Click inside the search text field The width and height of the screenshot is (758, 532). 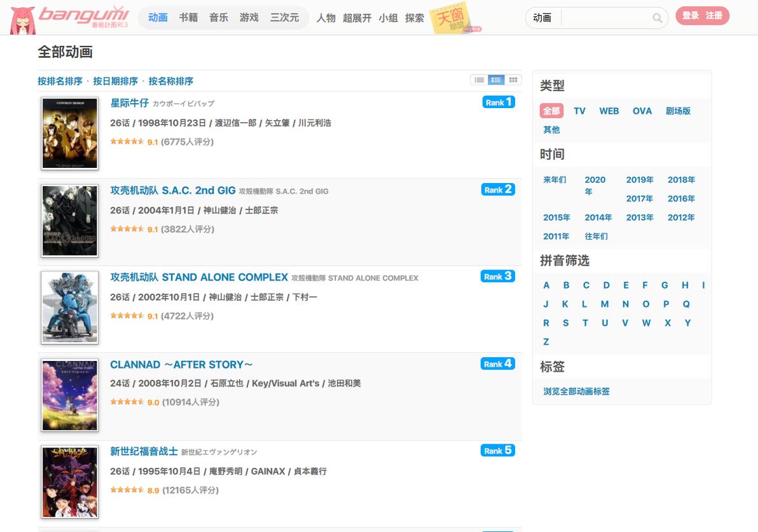click(x=606, y=18)
